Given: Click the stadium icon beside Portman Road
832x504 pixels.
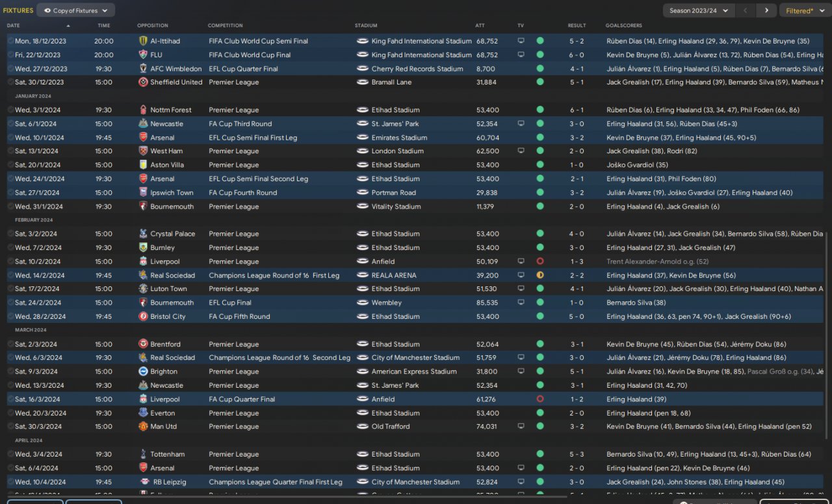Looking at the screenshot, I should pos(362,193).
